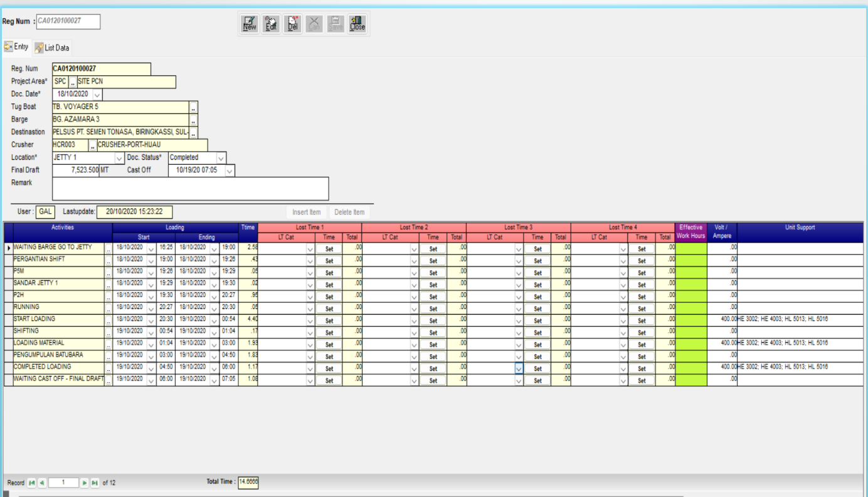The image size is (868, 497).
Task: Open the Destination lookup button
Action: (x=193, y=132)
